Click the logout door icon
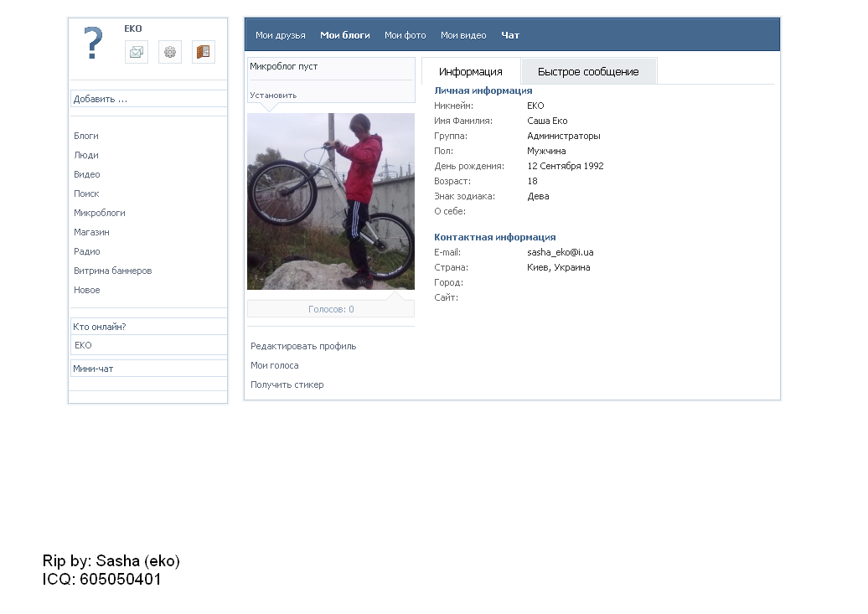This screenshot has width=868, height=614. (x=203, y=52)
